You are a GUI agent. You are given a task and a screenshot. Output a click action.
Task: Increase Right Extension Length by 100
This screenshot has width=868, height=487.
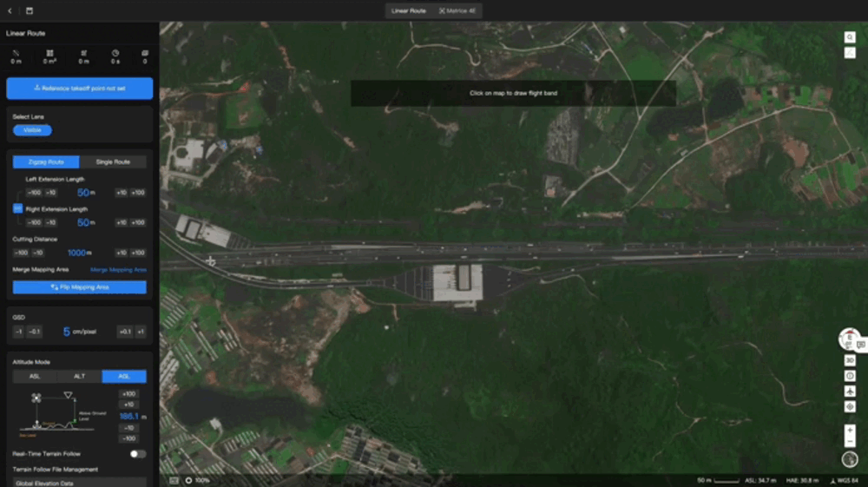click(x=138, y=222)
